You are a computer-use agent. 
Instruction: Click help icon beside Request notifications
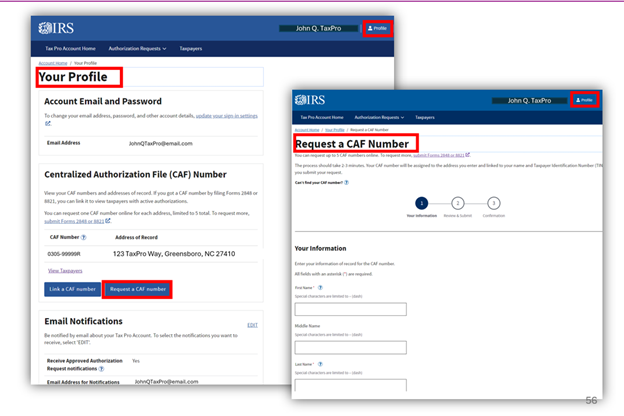tap(101, 369)
